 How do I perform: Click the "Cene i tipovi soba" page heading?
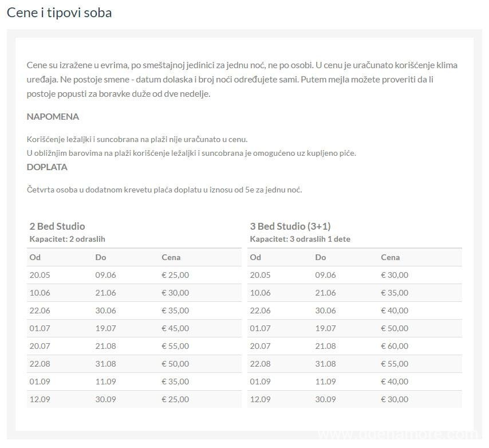pos(59,13)
